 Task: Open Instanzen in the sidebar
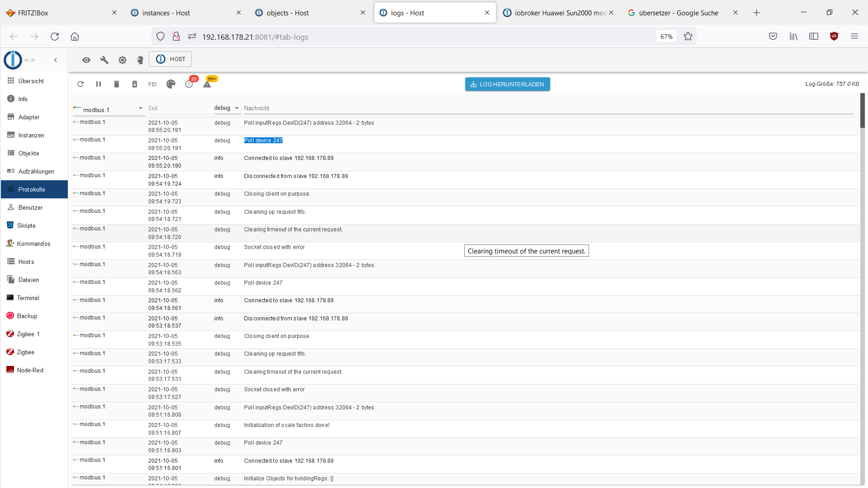pos(34,135)
